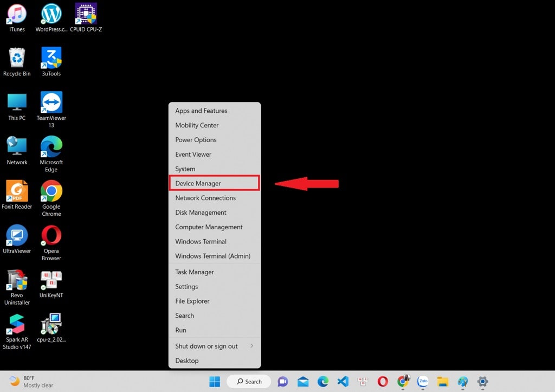Screen dimensions: 555x392
Task: Open the weather widget showing 80°F
Action: click(x=31, y=382)
